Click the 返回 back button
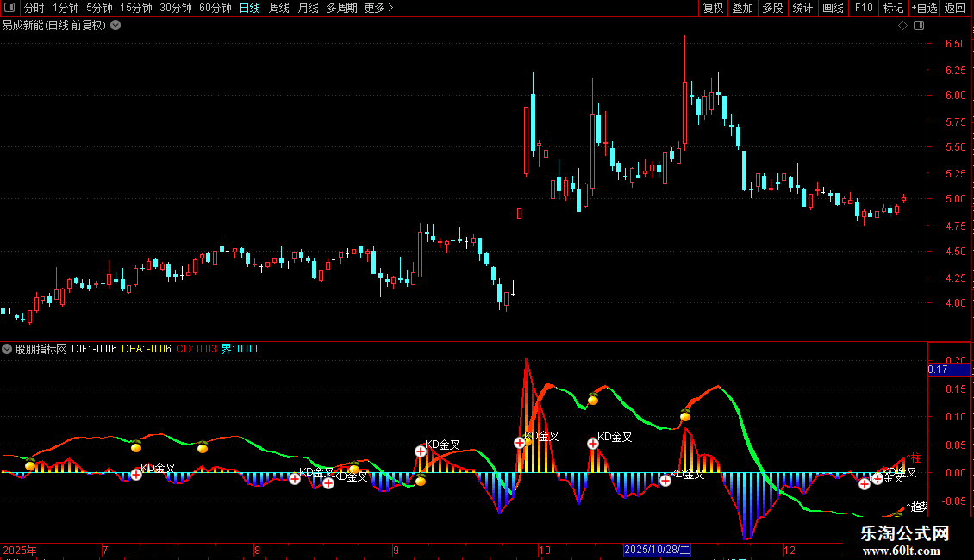974x560 pixels. coord(955,8)
